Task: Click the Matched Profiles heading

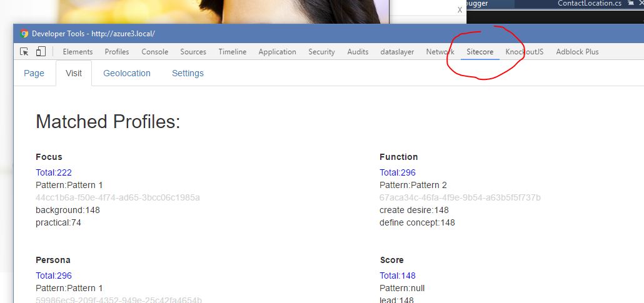Action: (108, 122)
